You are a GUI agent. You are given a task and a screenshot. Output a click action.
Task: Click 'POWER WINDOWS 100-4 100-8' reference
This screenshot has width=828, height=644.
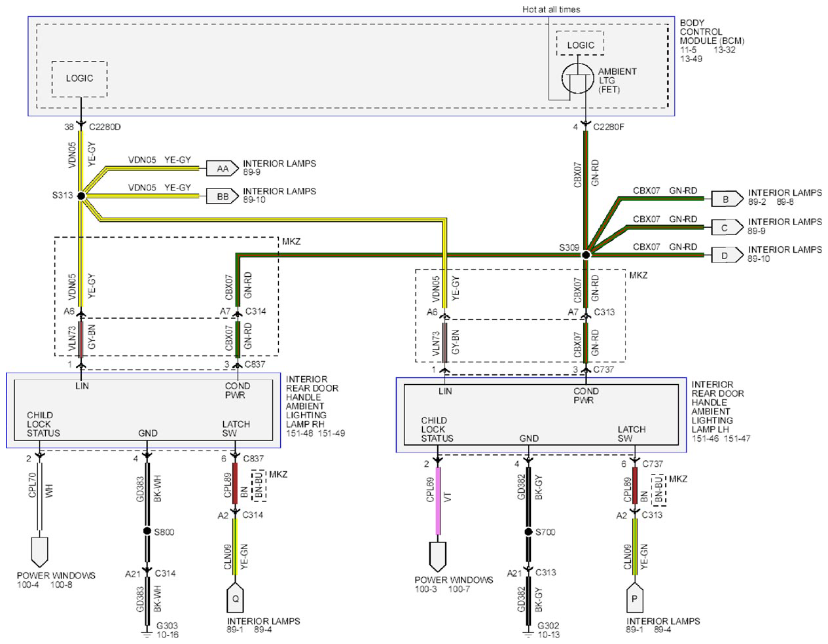tap(56, 580)
